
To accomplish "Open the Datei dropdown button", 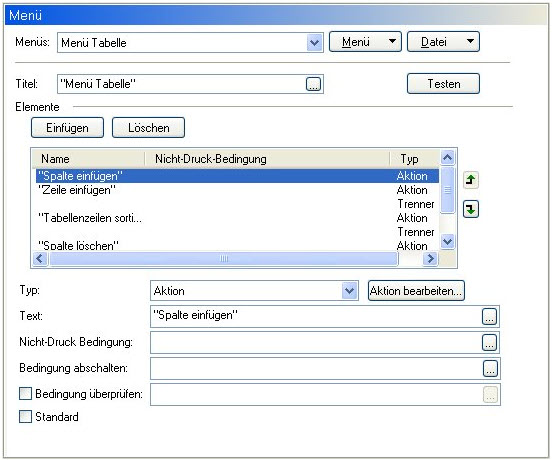I will point(443,42).
